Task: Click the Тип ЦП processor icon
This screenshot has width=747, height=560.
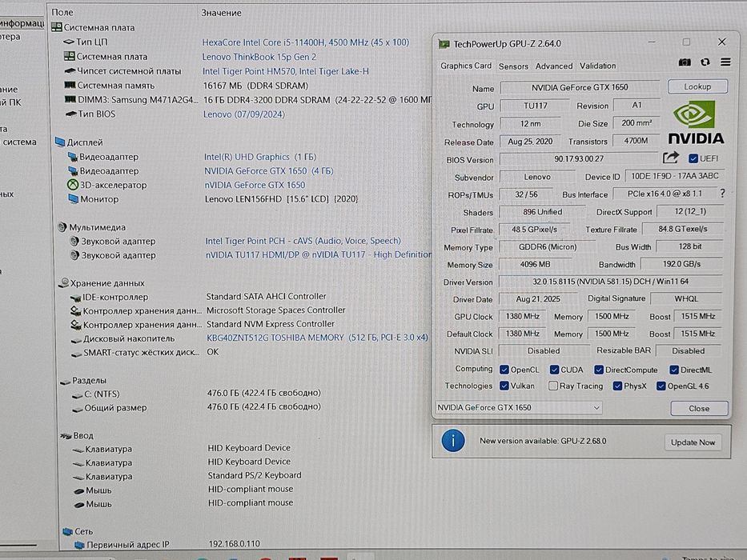Action: click(x=69, y=42)
